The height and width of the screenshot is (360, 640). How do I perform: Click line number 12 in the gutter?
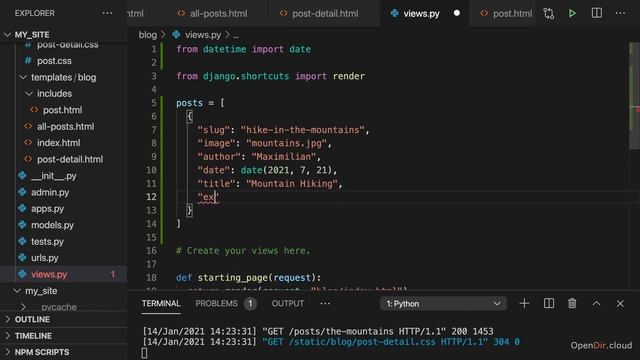point(151,197)
